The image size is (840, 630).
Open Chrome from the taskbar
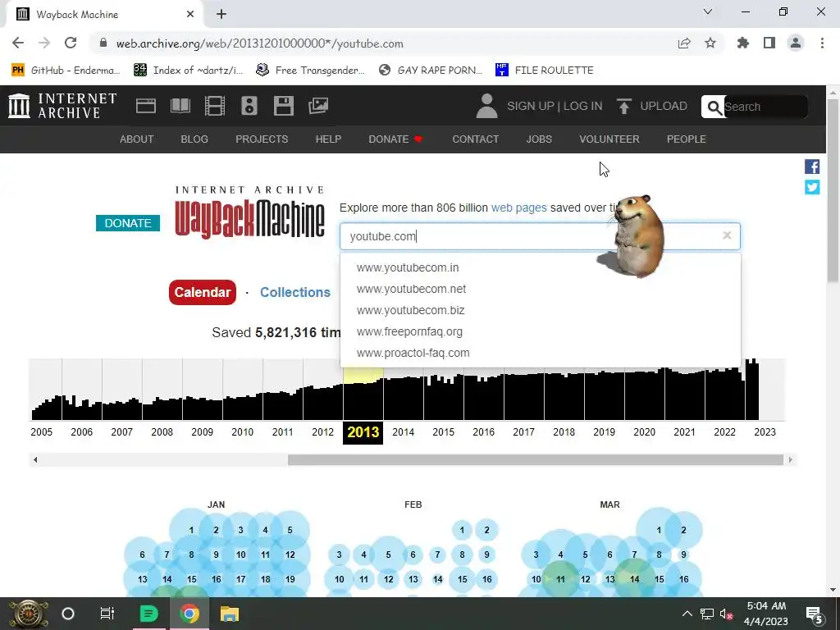click(x=189, y=614)
